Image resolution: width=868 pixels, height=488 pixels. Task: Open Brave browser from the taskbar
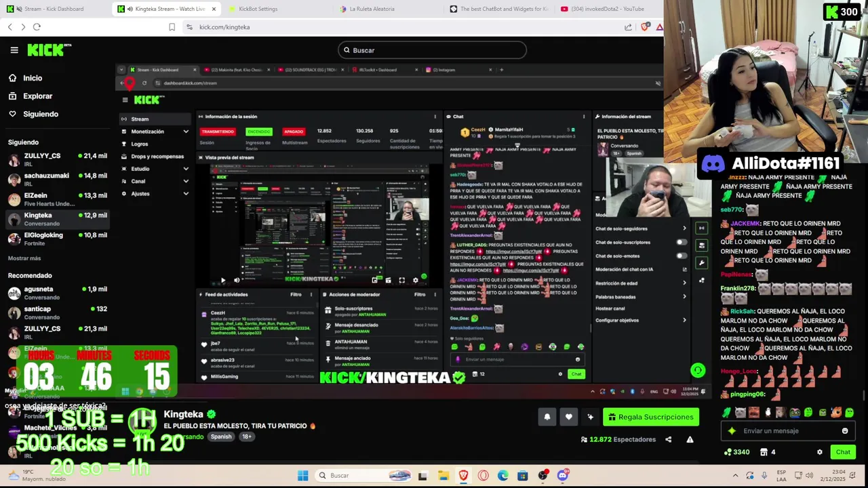coord(463,475)
